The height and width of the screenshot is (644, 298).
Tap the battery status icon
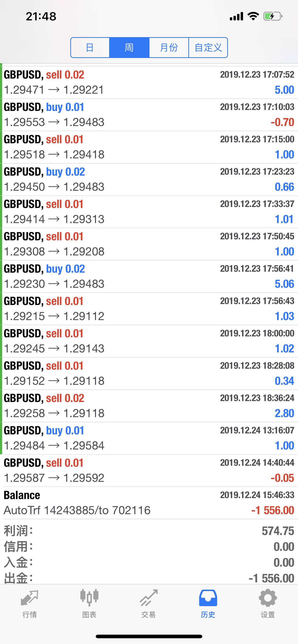click(x=273, y=17)
